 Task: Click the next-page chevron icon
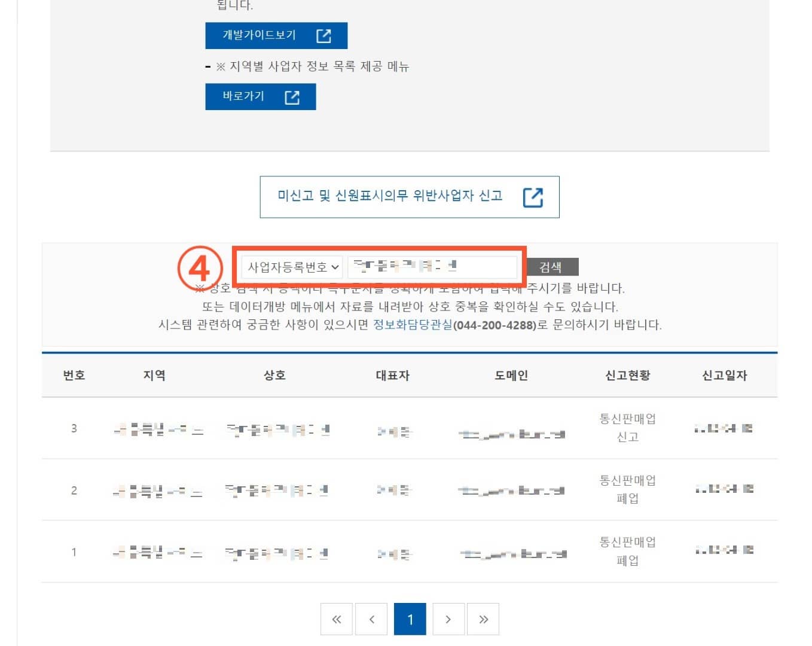pos(448,619)
